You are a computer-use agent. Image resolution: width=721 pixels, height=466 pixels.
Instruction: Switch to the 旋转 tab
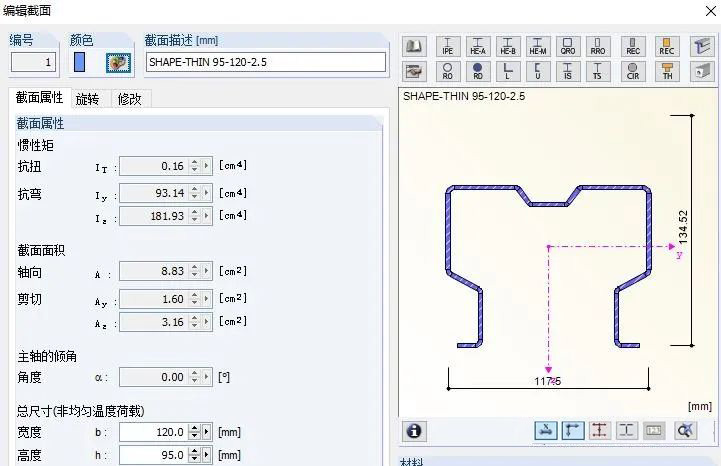[x=88, y=99]
